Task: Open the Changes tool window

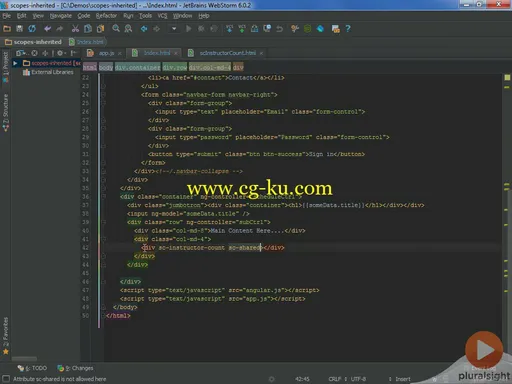Action: [75, 368]
